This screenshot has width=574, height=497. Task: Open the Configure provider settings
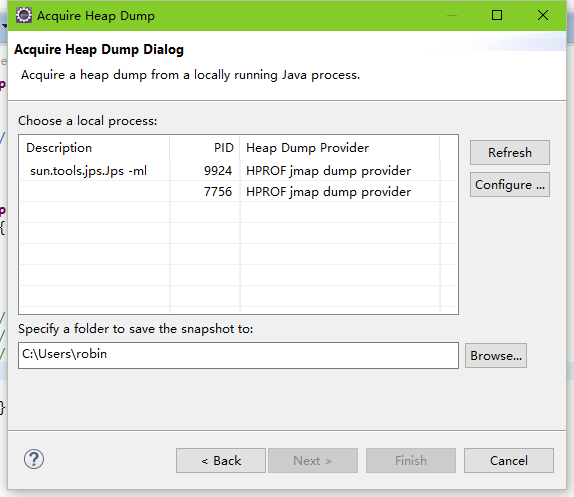pos(510,184)
